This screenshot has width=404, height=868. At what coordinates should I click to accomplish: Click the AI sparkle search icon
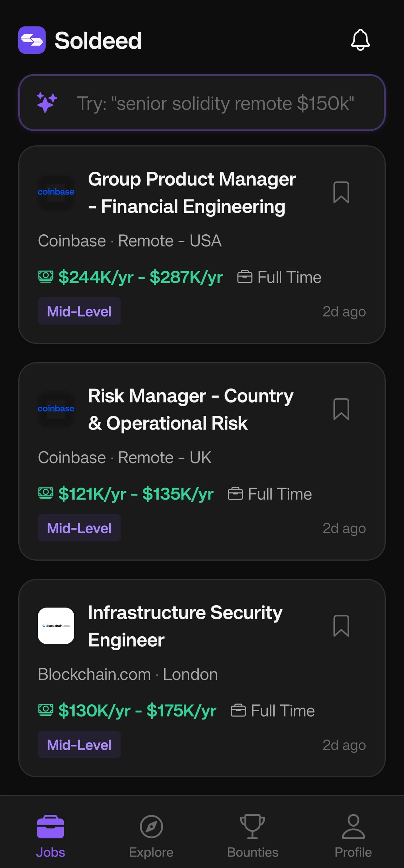tap(47, 102)
